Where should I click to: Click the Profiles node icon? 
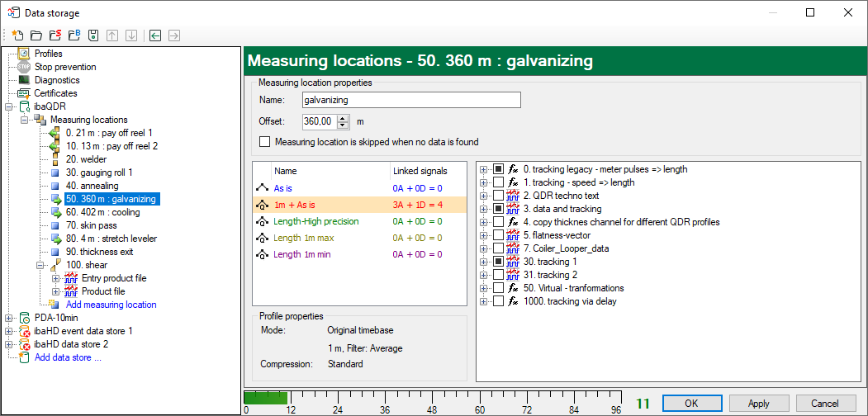pyautogui.click(x=24, y=54)
